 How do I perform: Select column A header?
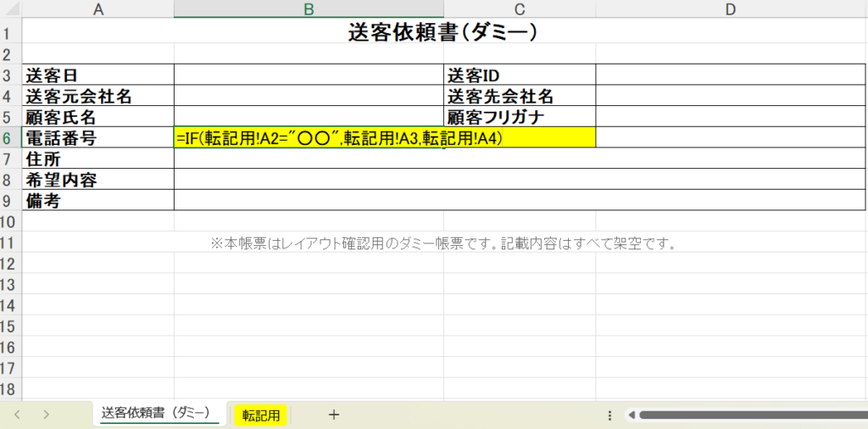[x=97, y=9]
